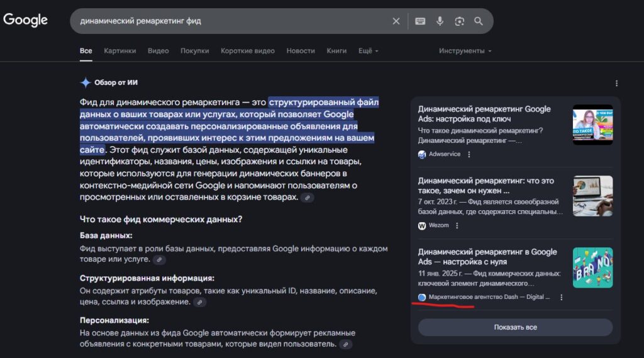Click the 'Обзор от ИИ' label

click(x=116, y=82)
